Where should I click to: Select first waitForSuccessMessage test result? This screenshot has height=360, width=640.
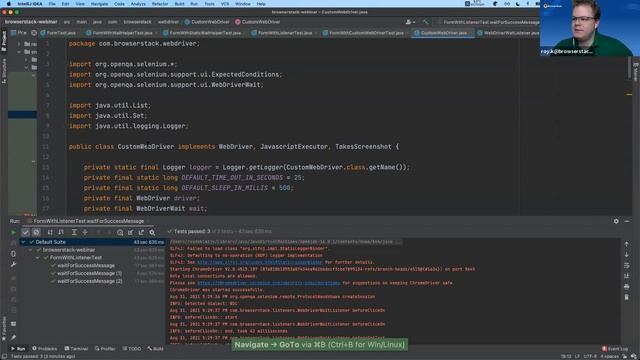click(86, 265)
